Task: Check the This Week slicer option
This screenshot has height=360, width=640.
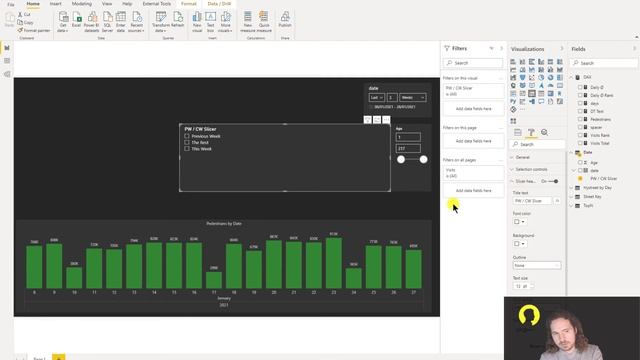Action: click(187, 149)
